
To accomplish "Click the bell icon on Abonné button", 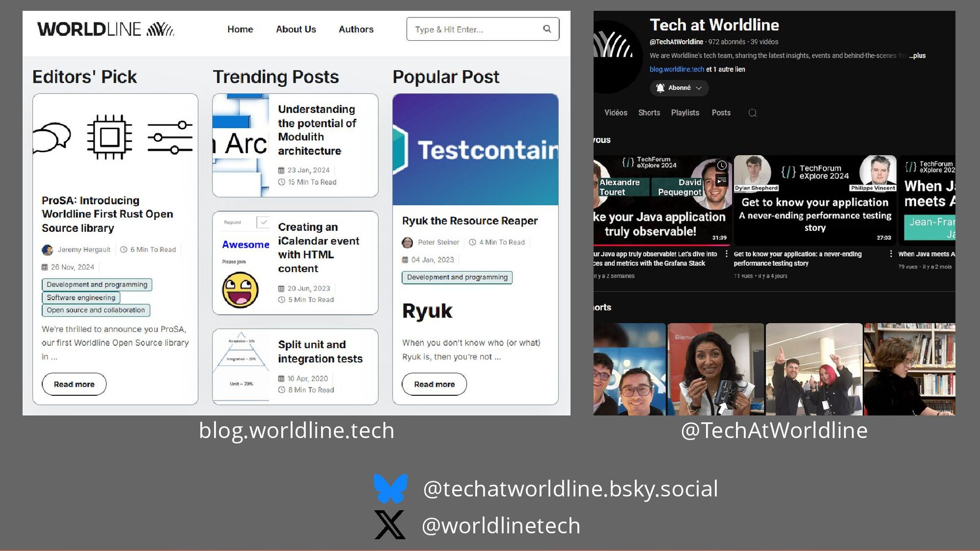I will click(x=660, y=88).
